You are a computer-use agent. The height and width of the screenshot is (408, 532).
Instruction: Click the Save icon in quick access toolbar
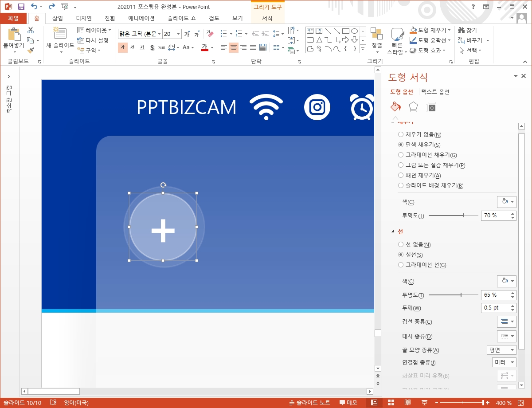21,7
